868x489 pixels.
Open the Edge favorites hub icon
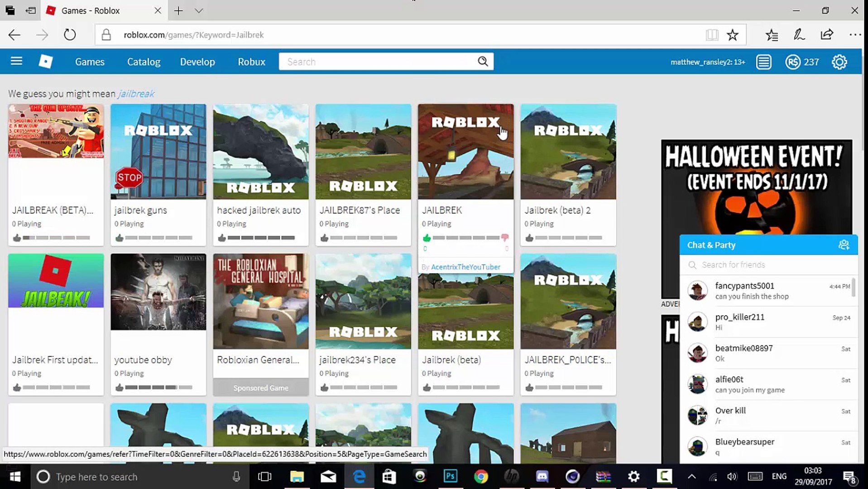(772, 35)
